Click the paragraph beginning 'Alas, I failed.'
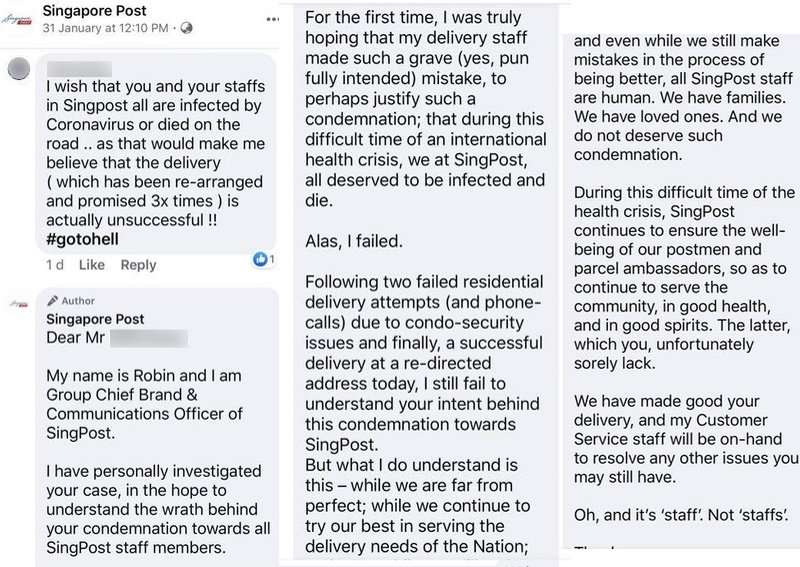Screen dimensions: 800x567 [354, 241]
